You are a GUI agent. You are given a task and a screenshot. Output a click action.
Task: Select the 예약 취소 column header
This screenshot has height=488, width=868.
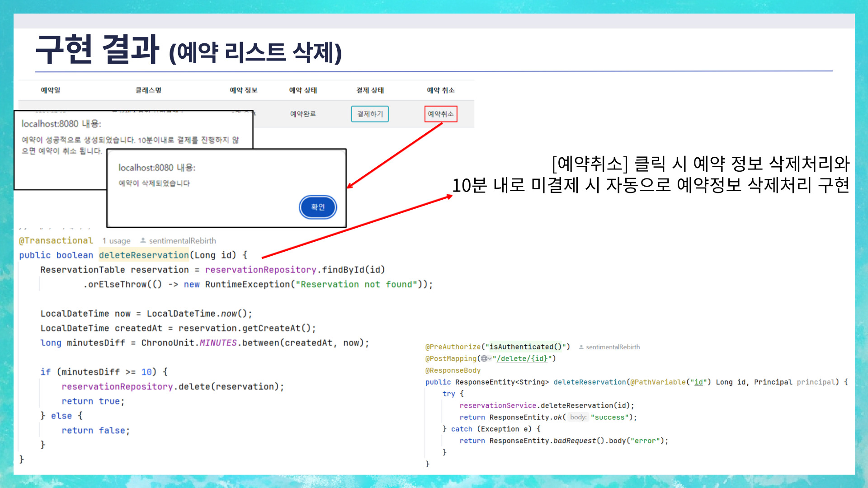coord(441,90)
